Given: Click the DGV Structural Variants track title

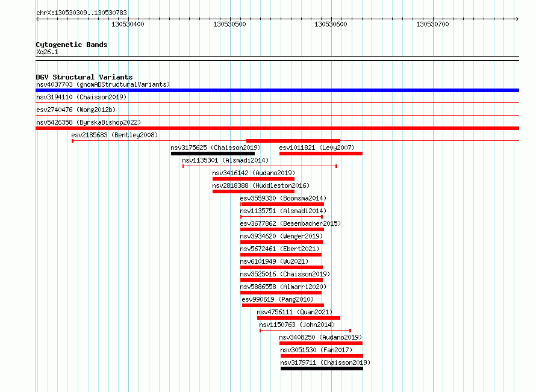Looking at the screenshot, I should 84,77.
